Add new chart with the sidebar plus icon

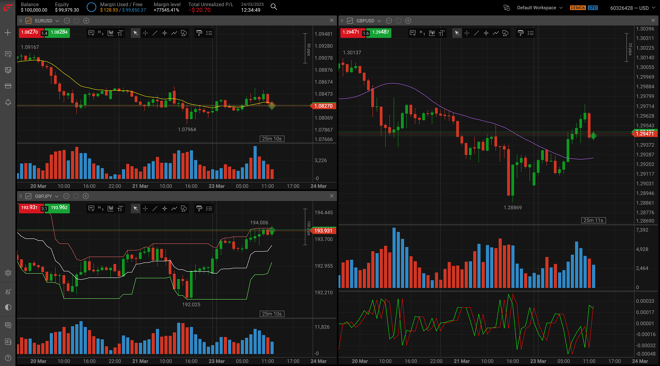[8, 32]
